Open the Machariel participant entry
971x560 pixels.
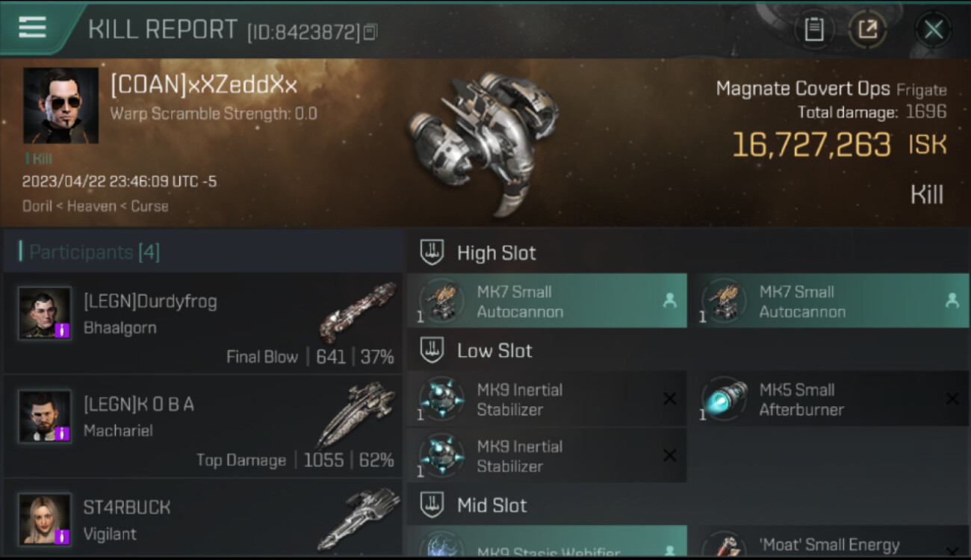[x=202, y=426]
